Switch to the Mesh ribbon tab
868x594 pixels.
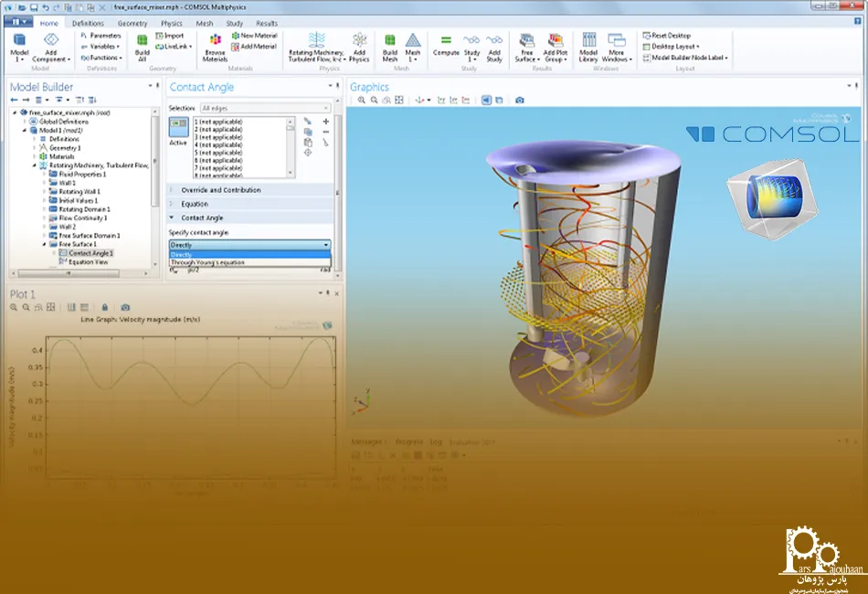204,23
